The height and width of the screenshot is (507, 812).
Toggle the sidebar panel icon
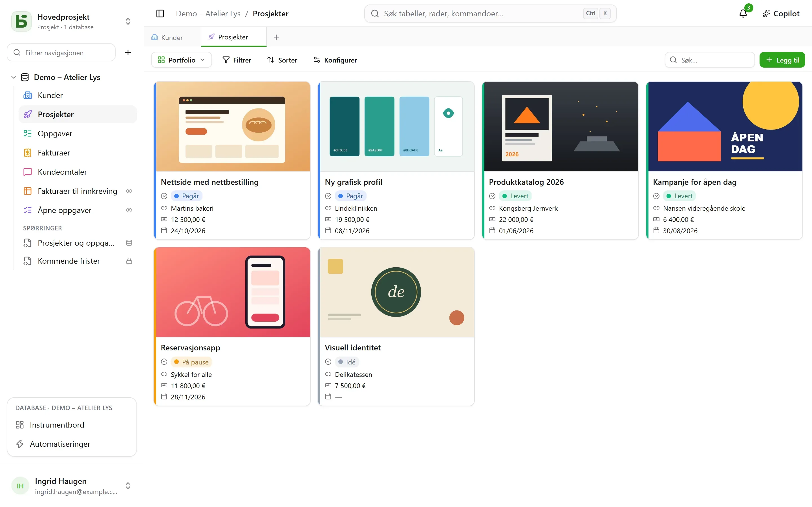pyautogui.click(x=160, y=14)
